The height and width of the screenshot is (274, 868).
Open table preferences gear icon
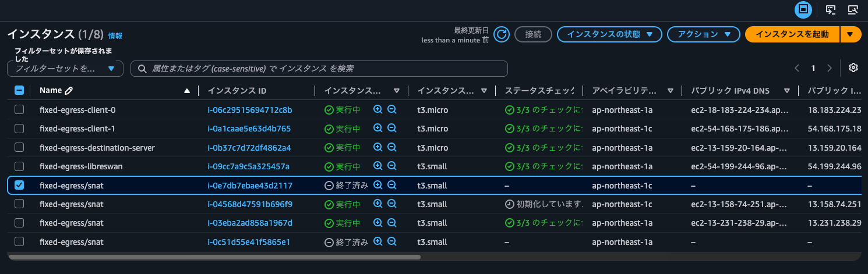853,68
